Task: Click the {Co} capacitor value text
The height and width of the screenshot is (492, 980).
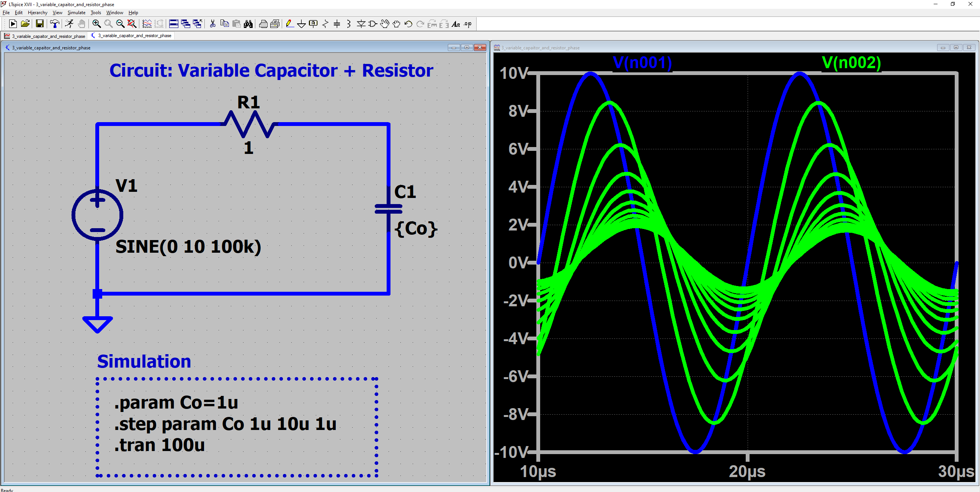Action: click(x=416, y=229)
